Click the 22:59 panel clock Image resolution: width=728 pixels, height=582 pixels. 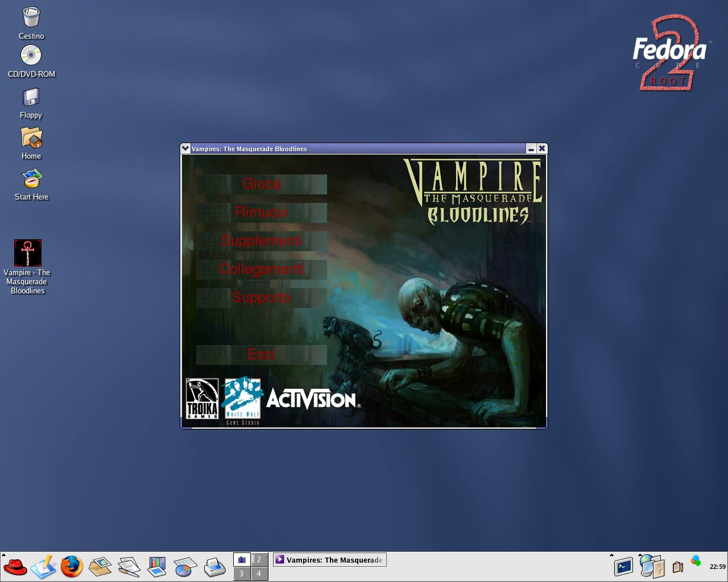(717, 567)
